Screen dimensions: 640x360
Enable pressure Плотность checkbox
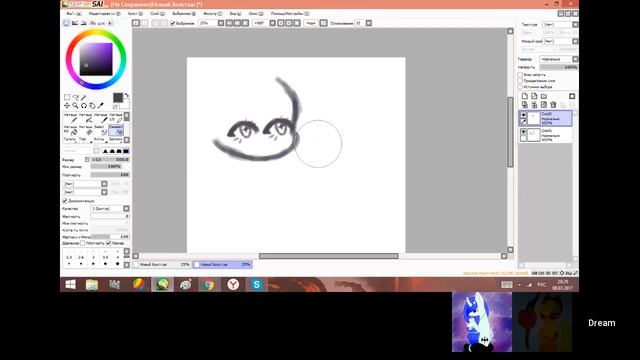(82, 243)
